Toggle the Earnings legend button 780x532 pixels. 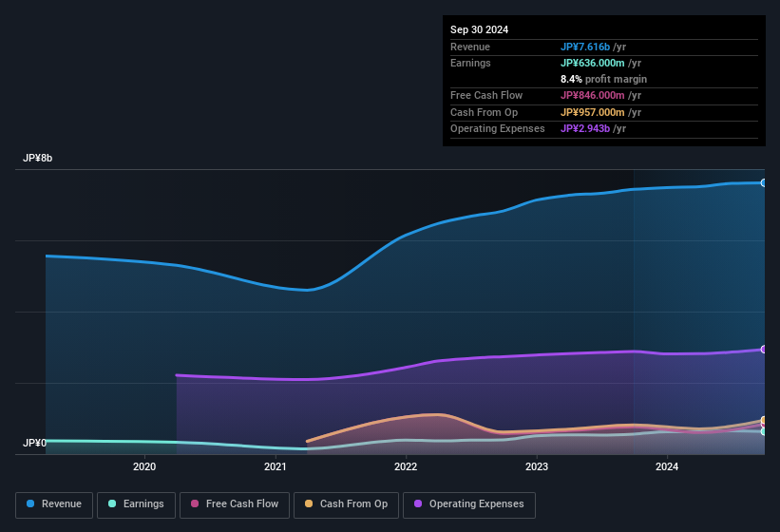(x=136, y=504)
